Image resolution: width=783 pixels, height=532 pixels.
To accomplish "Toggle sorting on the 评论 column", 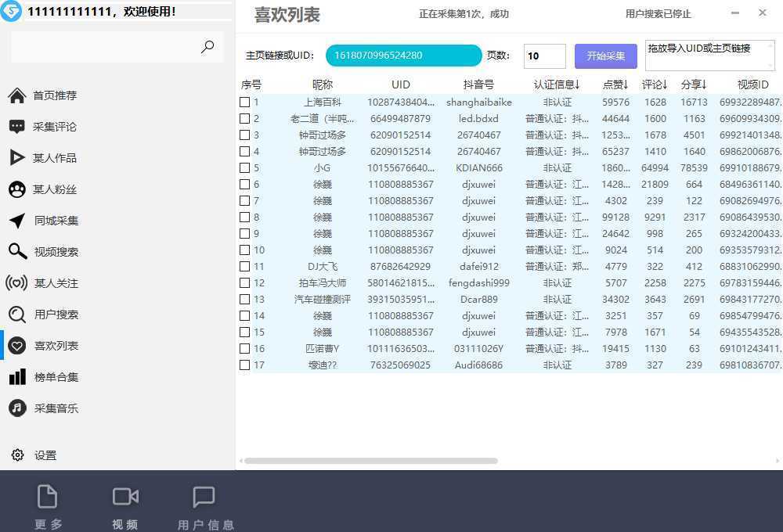I will click(x=655, y=84).
